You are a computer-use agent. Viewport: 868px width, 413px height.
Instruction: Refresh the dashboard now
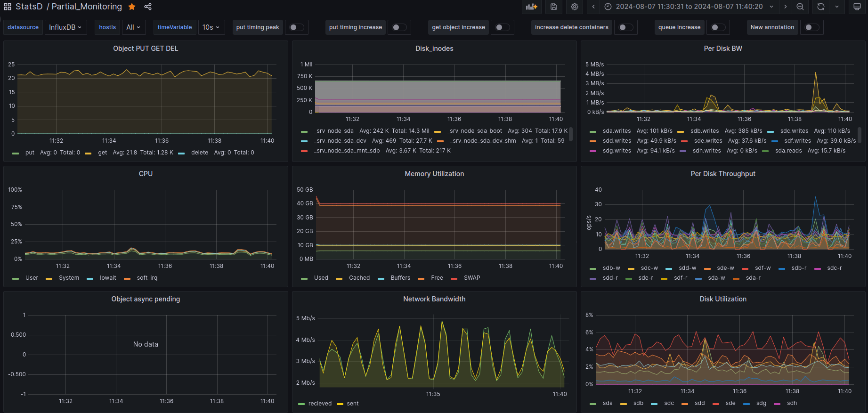(x=821, y=7)
